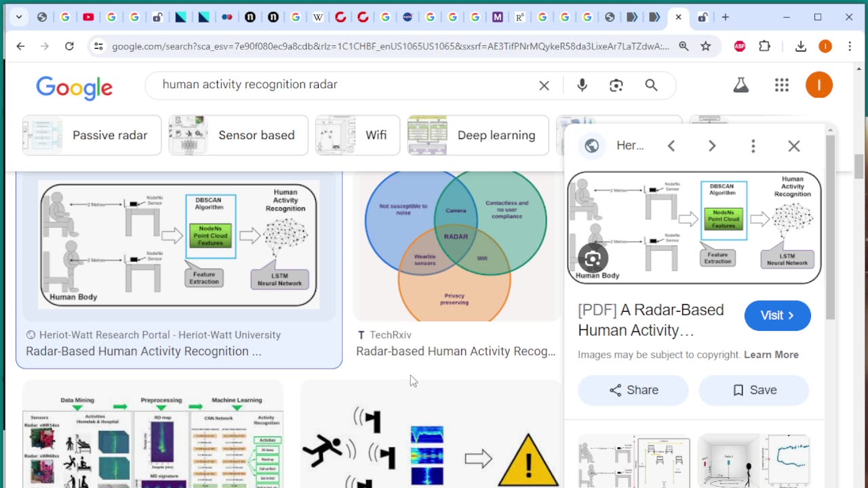Image resolution: width=868 pixels, height=488 pixels.
Task: Open Search Labs flask icon
Action: [741, 85]
